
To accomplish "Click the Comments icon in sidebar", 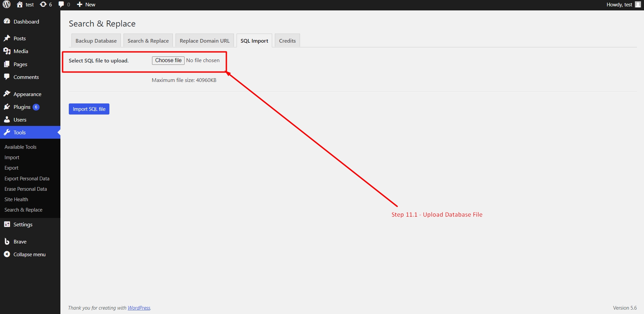I will tap(7, 77).
